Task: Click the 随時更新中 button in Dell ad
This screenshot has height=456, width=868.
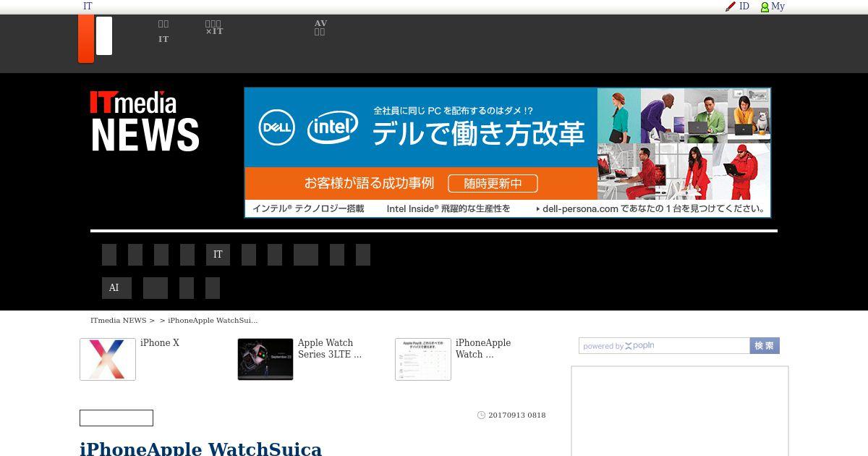Action: coord(493,183)
